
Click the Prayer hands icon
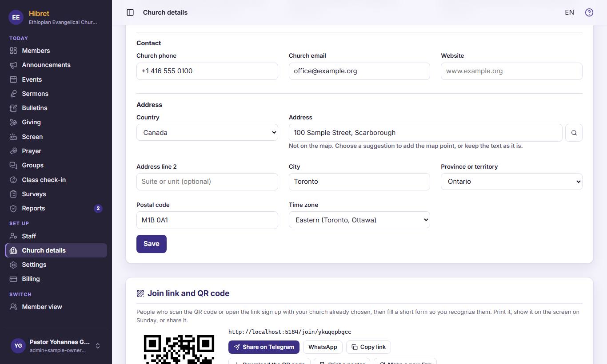tap(13, 151)
